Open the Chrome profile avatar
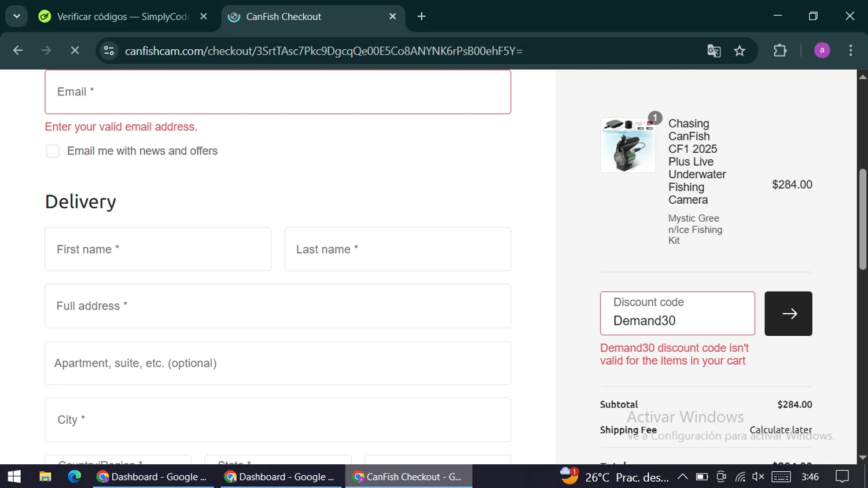This screenshot has width=868, height=488. click(822, 51)
